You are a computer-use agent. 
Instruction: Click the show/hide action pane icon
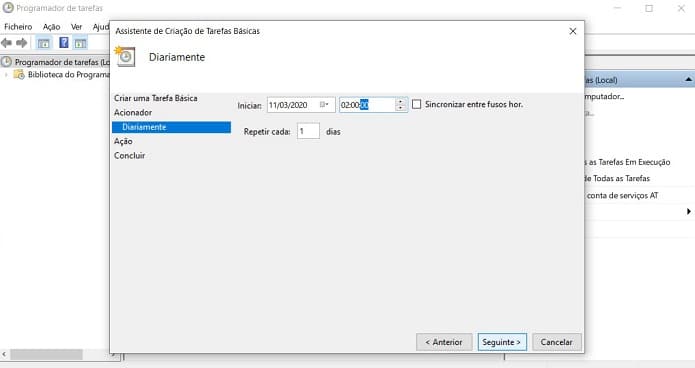(80, 43)
